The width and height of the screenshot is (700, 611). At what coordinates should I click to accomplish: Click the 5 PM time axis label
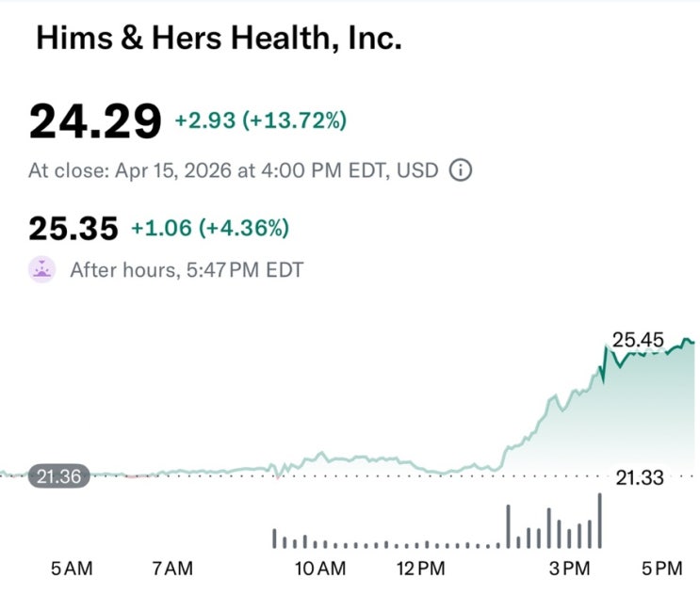pos(662,569)
